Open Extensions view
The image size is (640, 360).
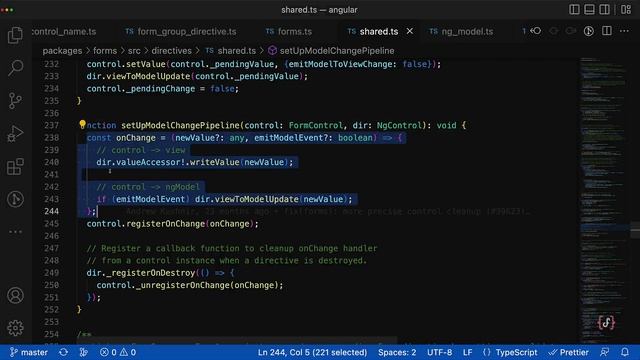(15, 167)
